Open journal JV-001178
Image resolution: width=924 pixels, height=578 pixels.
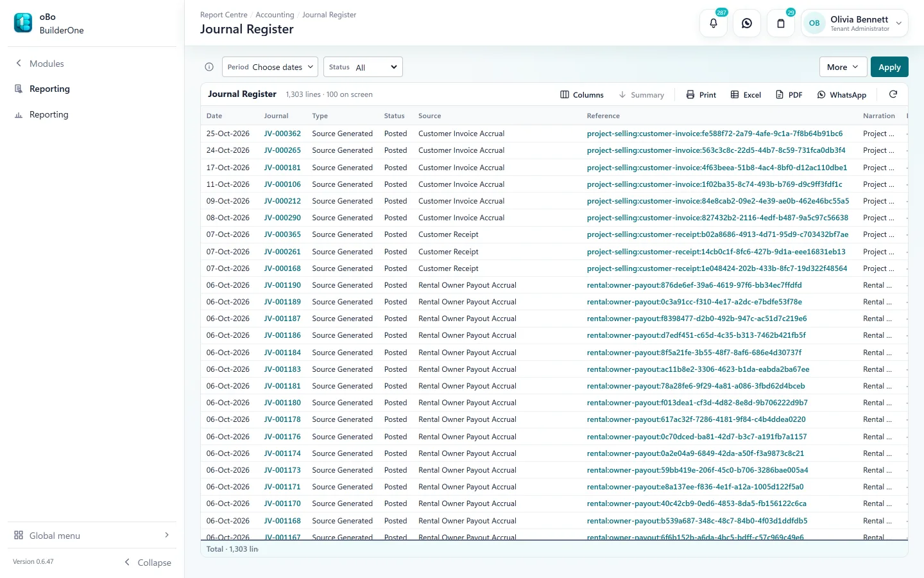pyautogui.click(x=282, y=419)
